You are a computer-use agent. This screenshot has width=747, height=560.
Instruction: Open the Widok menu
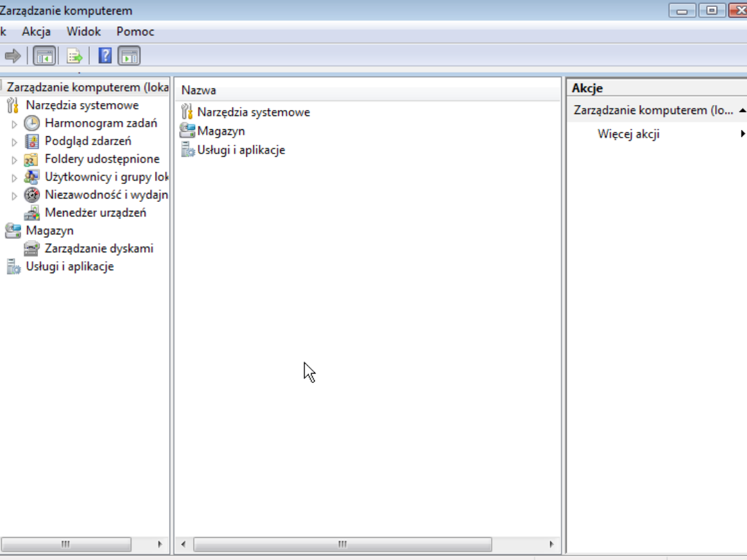coord(84,32)
